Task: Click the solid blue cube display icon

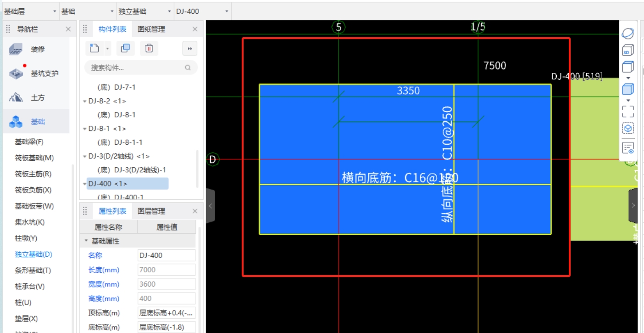Action: [x=628, y=89]
